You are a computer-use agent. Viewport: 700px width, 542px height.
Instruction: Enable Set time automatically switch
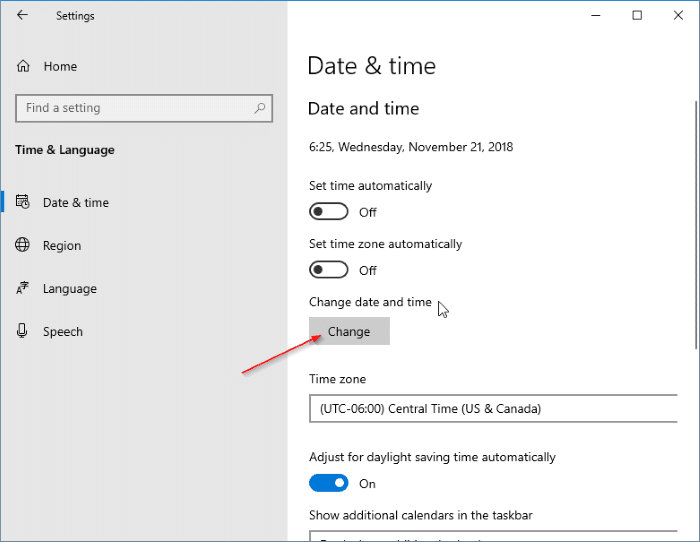click(x=329, y=212)
